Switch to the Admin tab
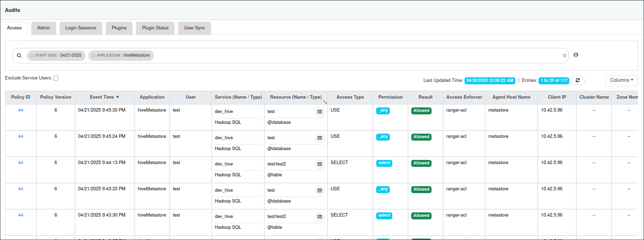 click(x=43, y=28)
